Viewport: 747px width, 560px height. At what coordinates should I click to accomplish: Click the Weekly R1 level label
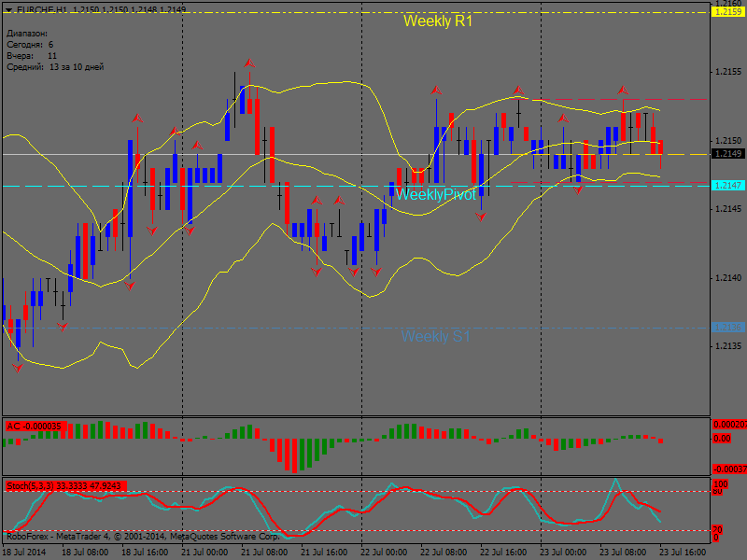point(437,21)
